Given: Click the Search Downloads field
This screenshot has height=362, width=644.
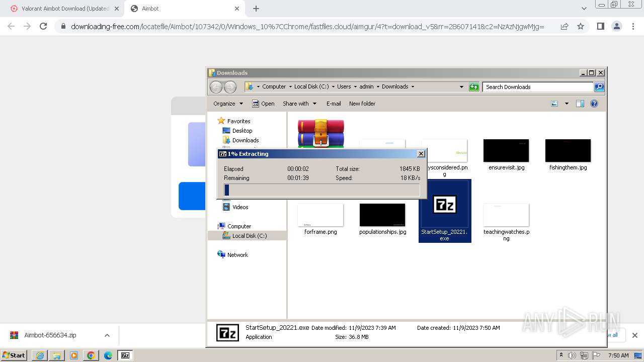Looking at the screenshot, I should [538, 87].
